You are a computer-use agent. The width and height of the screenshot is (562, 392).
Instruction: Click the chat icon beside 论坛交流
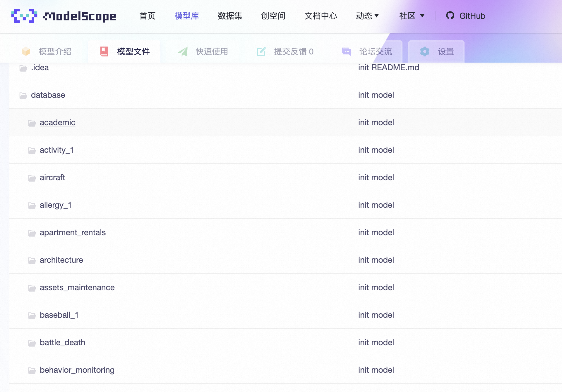click(346, 51)
